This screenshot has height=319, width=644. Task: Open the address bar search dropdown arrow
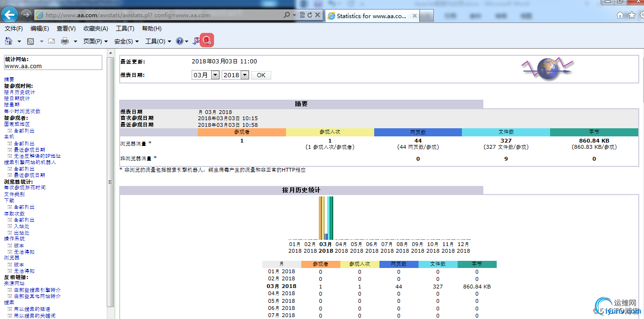point(294,15)
